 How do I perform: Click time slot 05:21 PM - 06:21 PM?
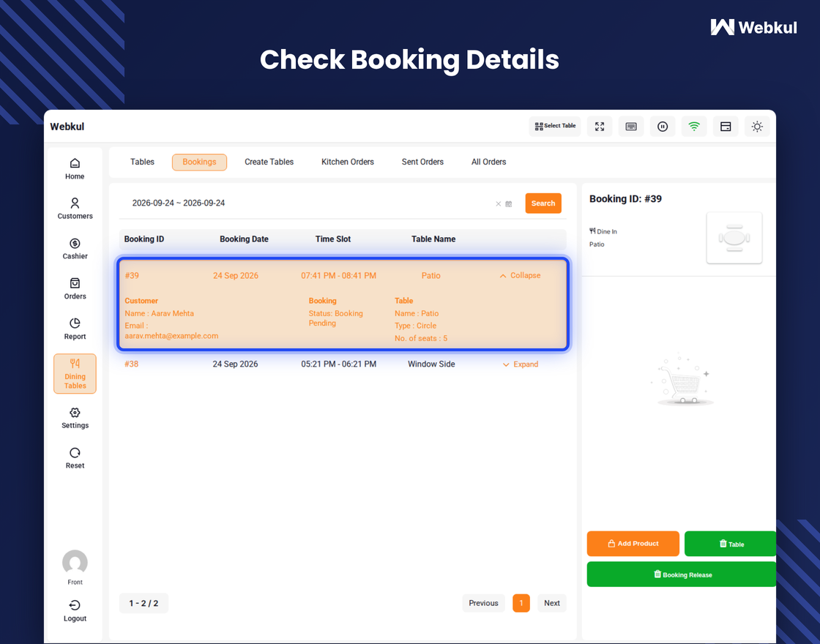pyautogui.click(x=338, y=364)
